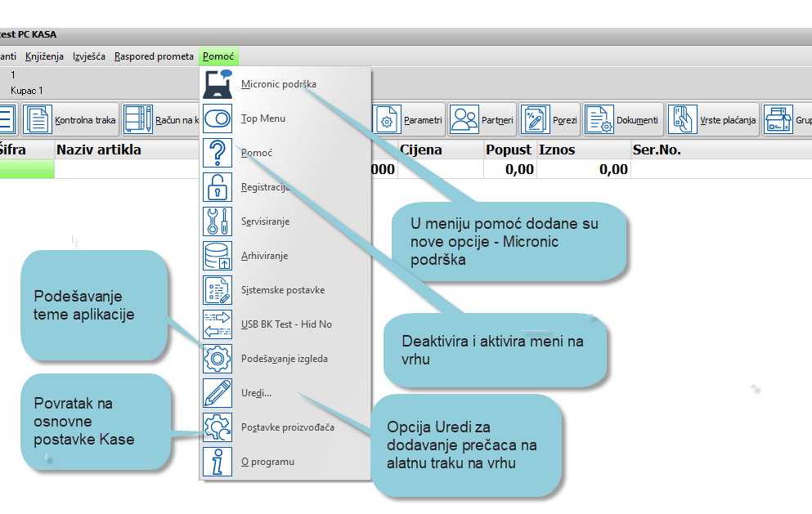
Task: Click the Partneri toolbar button
Action: pyautogui.click(x=482, y=120)
